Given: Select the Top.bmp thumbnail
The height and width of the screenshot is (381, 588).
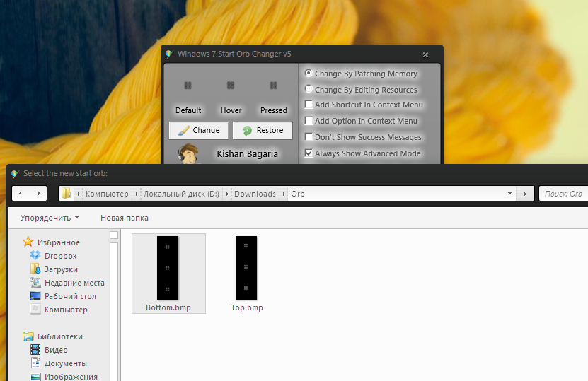Looking at the screenshot, I should pos(246,267).
